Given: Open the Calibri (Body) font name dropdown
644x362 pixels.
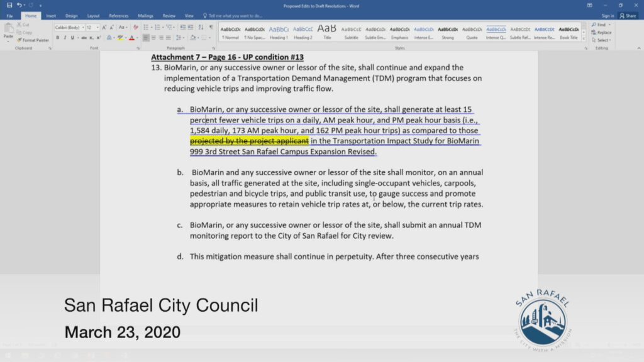Looking at the screenshot, I should click(x=83, y=28).
